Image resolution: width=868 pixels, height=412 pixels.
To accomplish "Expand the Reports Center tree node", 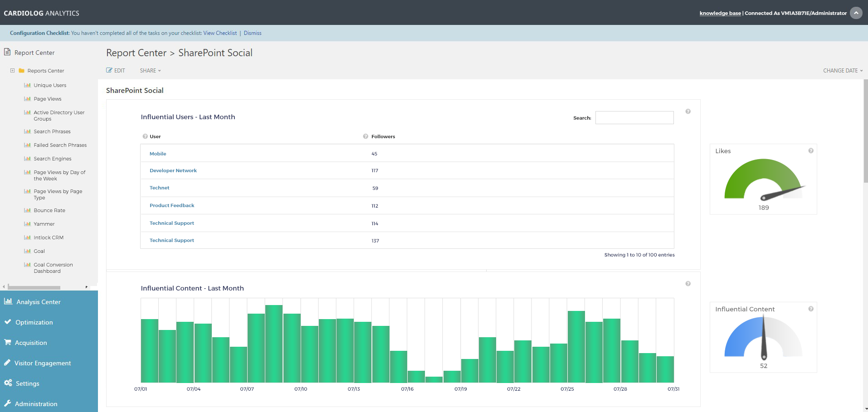I will coord(13,71).
